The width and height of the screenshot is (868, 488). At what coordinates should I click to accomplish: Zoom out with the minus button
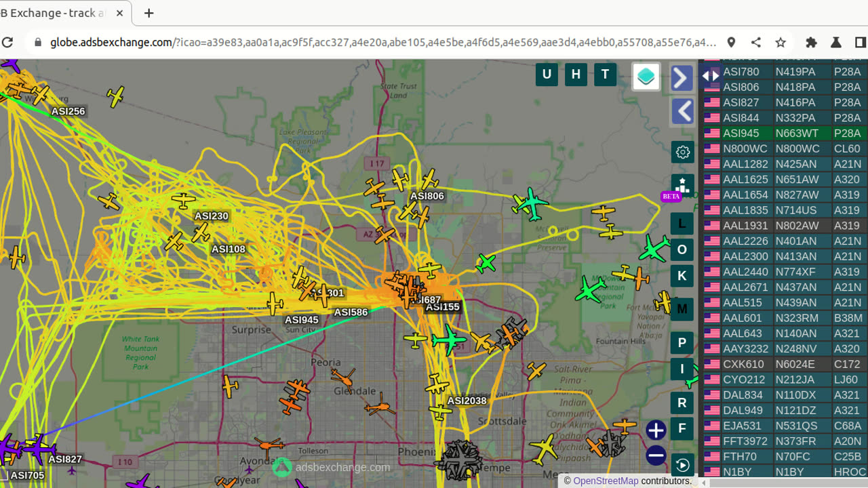click(656, 456)
